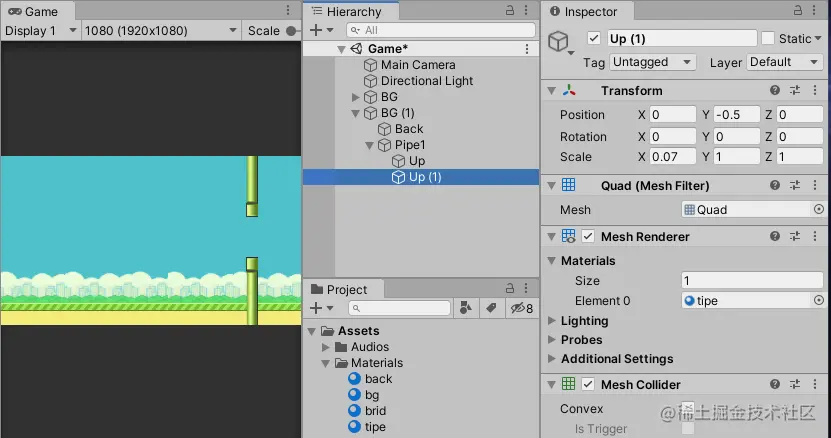The height and width of the screenshot is (438, 831).
Task: Toggle the Mesh Renderer enabled checkbox
Action: pyautogui.click(x=588, y=236)
